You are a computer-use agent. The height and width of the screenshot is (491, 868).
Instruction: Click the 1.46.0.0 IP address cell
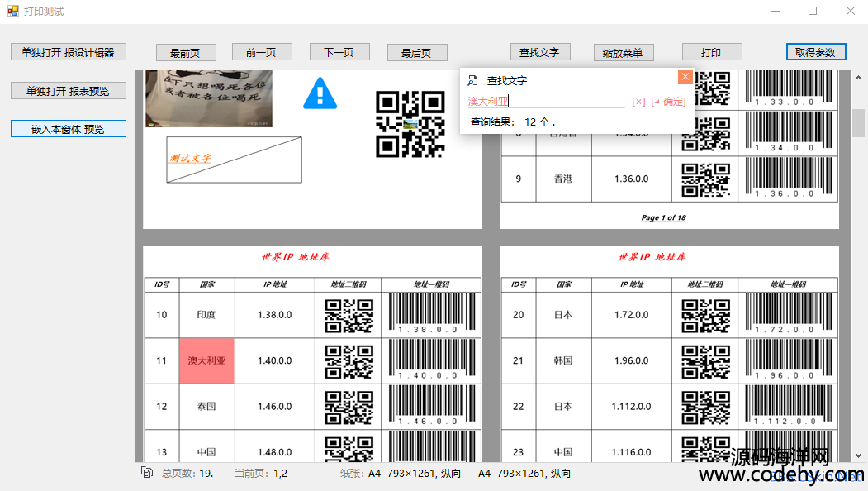[274, 406]
